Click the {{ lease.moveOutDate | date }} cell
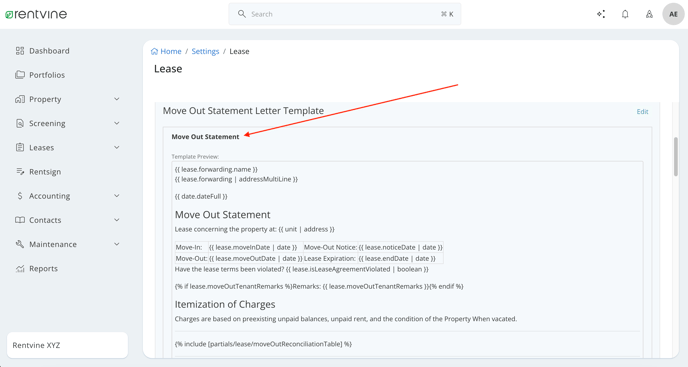688x367 pixels. 255,259
